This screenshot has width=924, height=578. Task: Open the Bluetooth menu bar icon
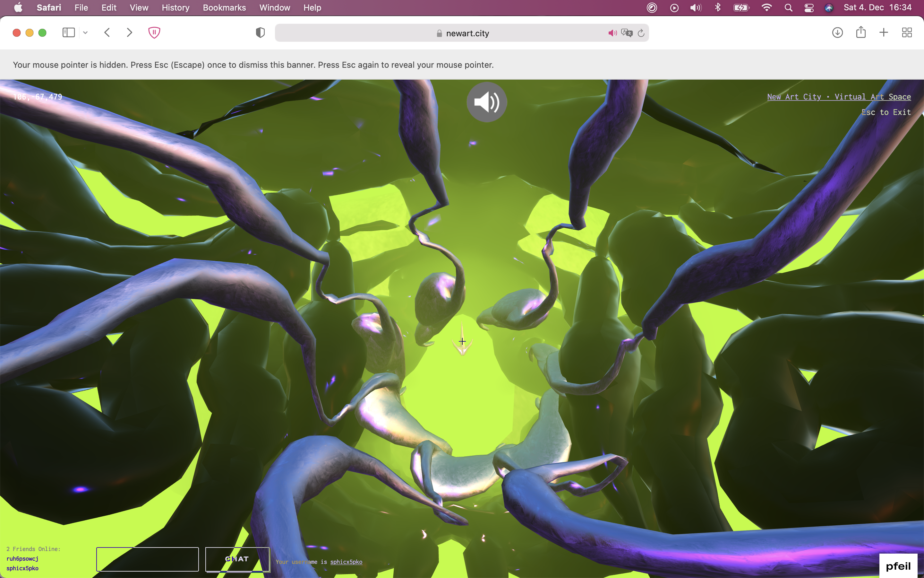point(718,8)
